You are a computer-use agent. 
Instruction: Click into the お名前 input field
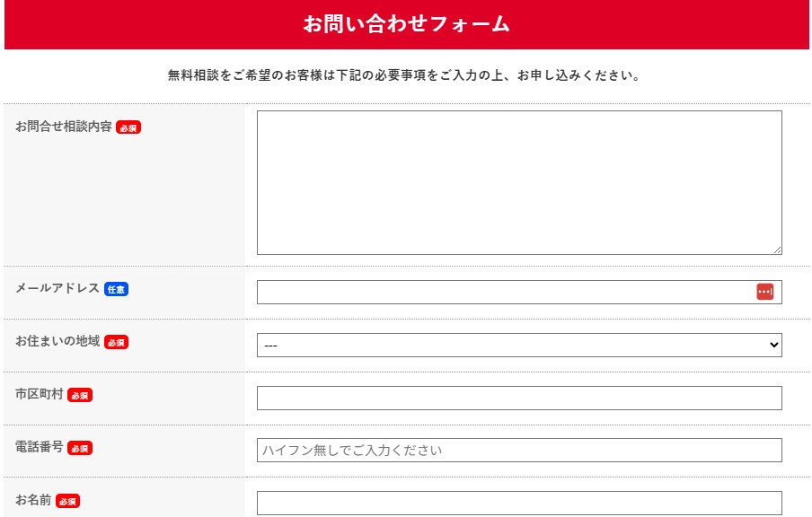(519, 503)
